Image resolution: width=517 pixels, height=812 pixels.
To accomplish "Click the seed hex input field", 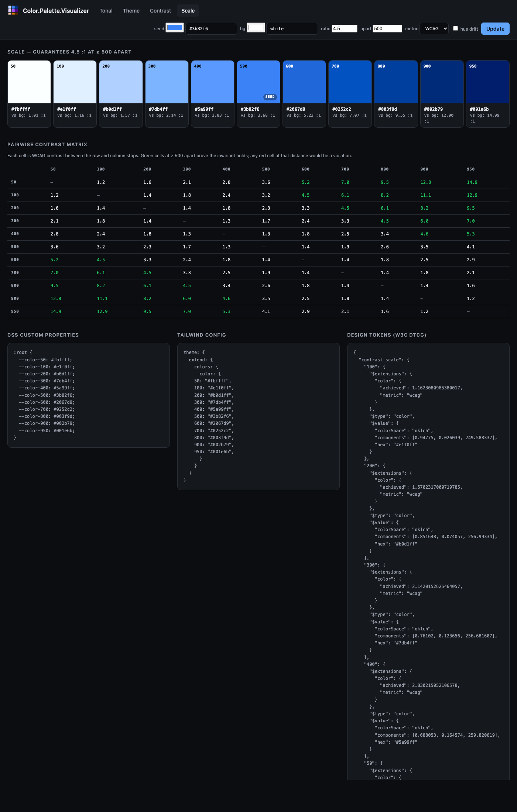I will coord(211,29).
